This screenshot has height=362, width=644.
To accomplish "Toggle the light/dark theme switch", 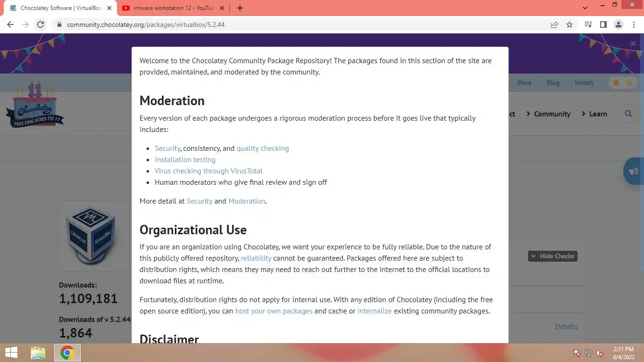I will coord(622,82).
